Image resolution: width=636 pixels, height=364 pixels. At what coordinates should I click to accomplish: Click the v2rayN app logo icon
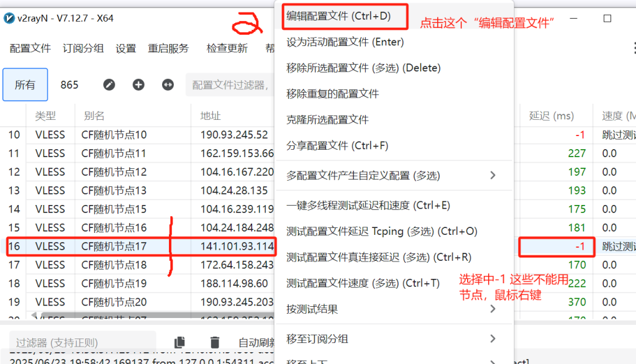pos(9,18)
